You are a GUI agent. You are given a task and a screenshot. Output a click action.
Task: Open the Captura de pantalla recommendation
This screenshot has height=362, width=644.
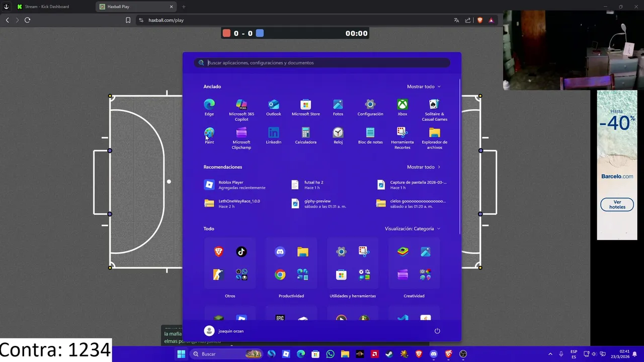(x=413, y=185)
